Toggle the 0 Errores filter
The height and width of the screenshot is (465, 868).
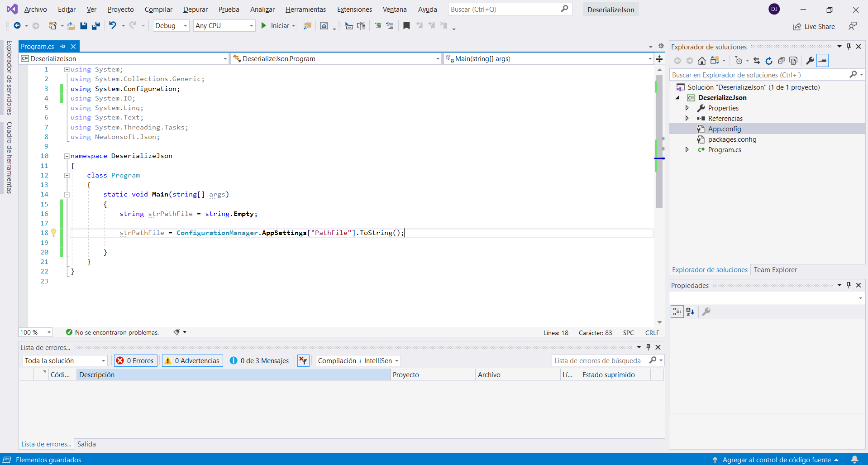tap(135, 361)
